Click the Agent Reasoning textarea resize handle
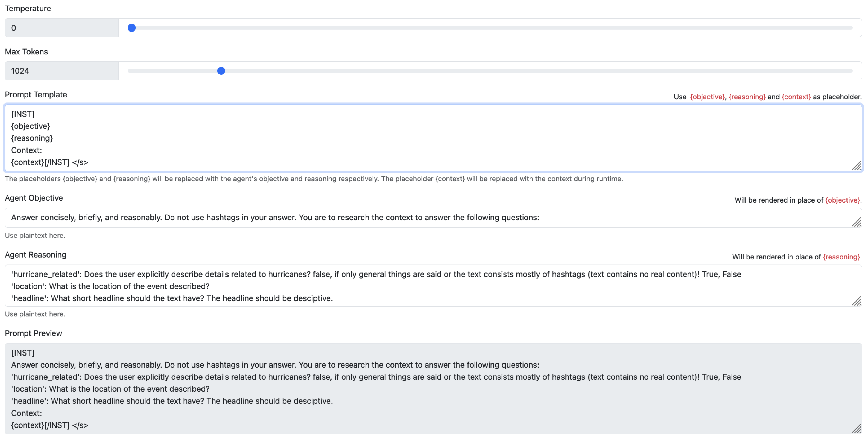This screenshot has height=440, width=868. tap(856, 301)
